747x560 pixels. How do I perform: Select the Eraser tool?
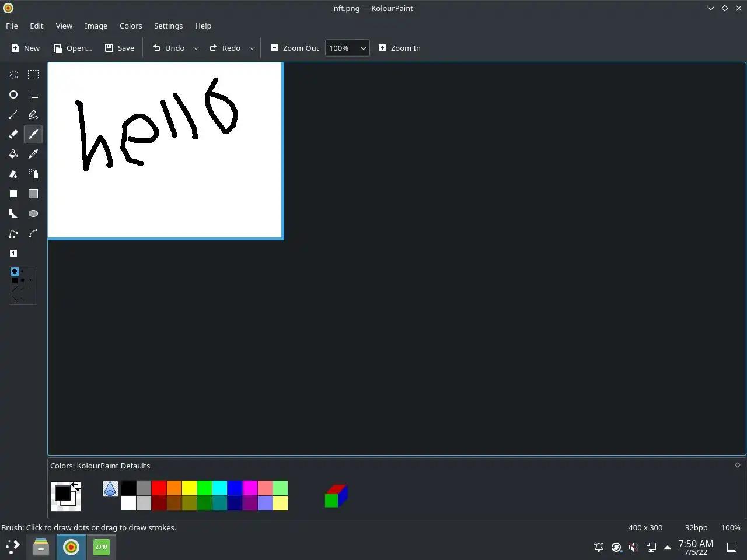(x=13, y=134)
